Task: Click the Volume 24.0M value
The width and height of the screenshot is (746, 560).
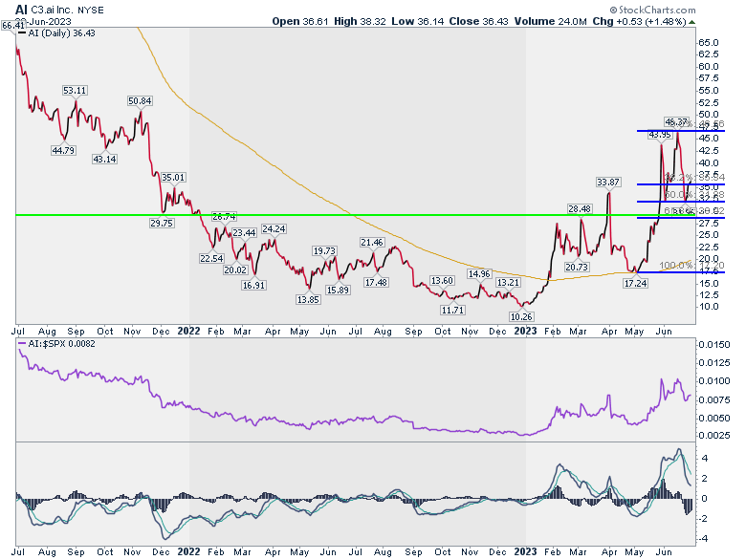Action: point(551,21)
